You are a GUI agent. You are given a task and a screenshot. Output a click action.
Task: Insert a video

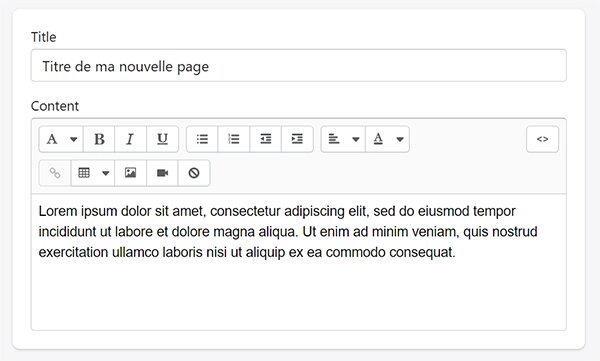162,173
